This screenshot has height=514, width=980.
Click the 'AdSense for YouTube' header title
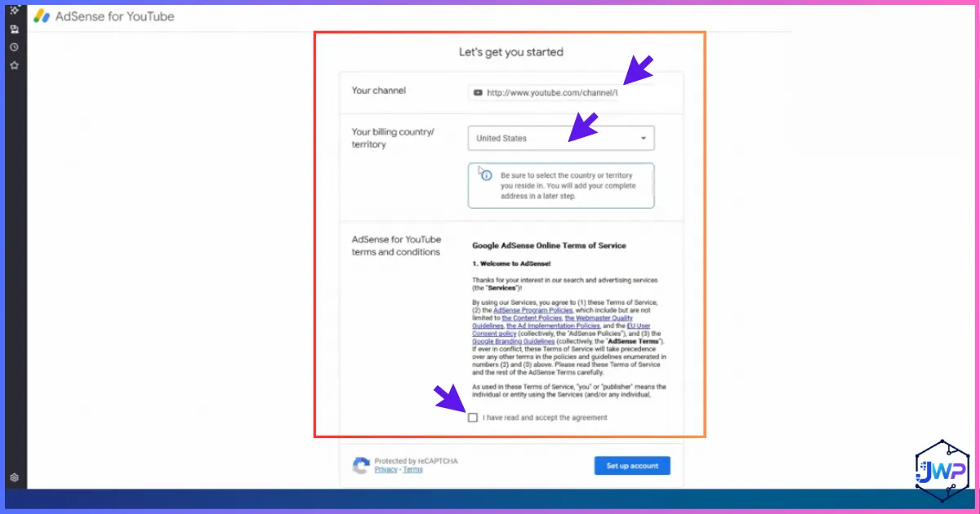tap(114, 16)
